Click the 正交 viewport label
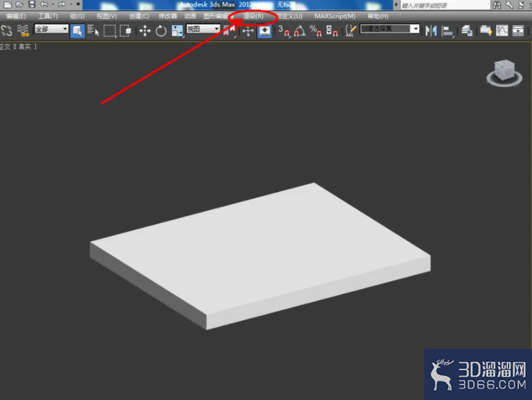The width and height of the screenshot is (532, 400). (x=5, y=47)
